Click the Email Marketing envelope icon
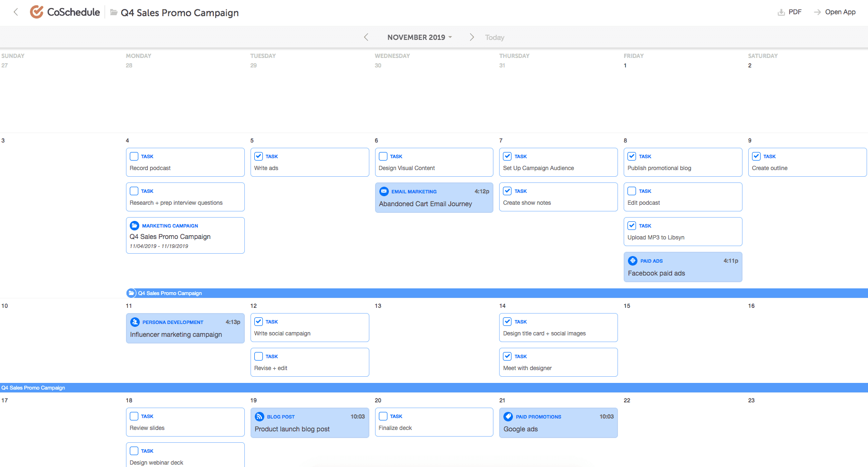This screenshot has height=467, width=868. point(384,191)
